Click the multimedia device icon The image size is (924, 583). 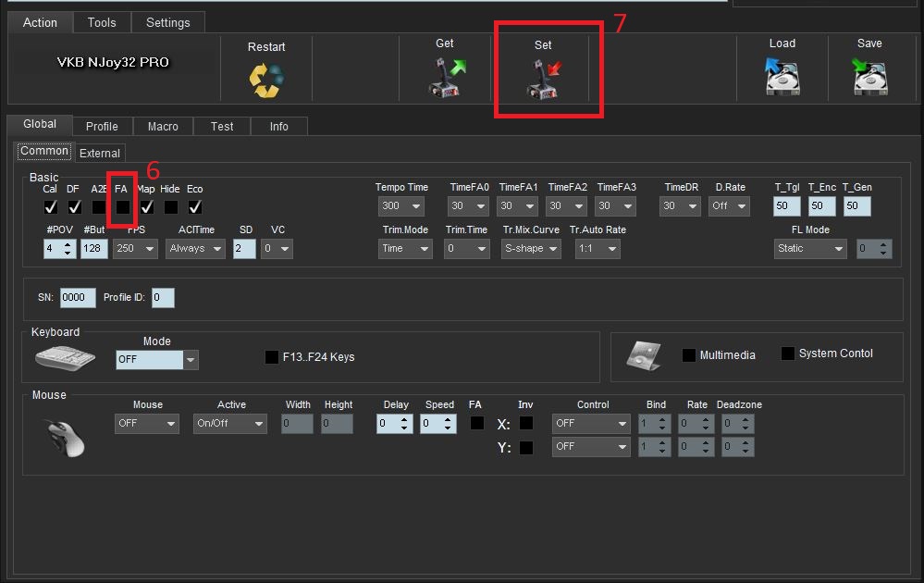coord(644,355)
